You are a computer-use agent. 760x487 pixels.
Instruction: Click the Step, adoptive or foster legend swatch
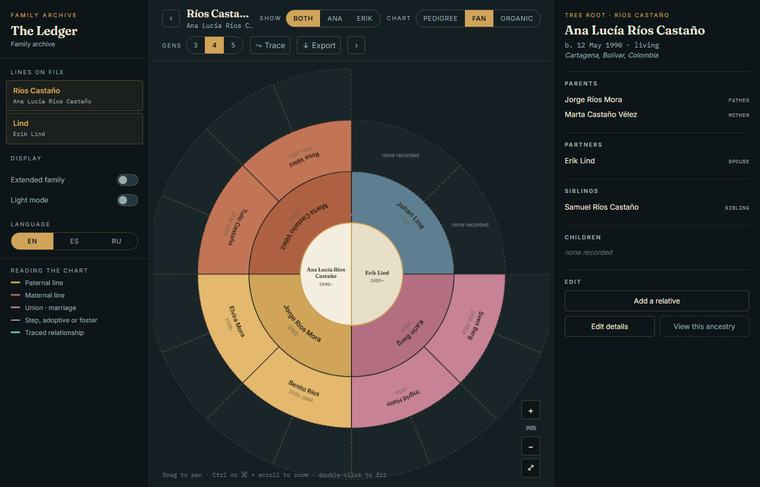tap(16, 320)
